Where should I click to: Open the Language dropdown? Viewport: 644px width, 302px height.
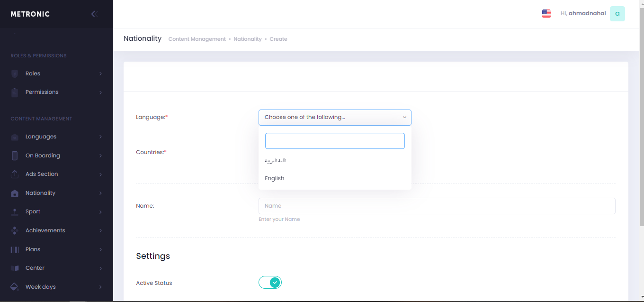click(335, 117)
